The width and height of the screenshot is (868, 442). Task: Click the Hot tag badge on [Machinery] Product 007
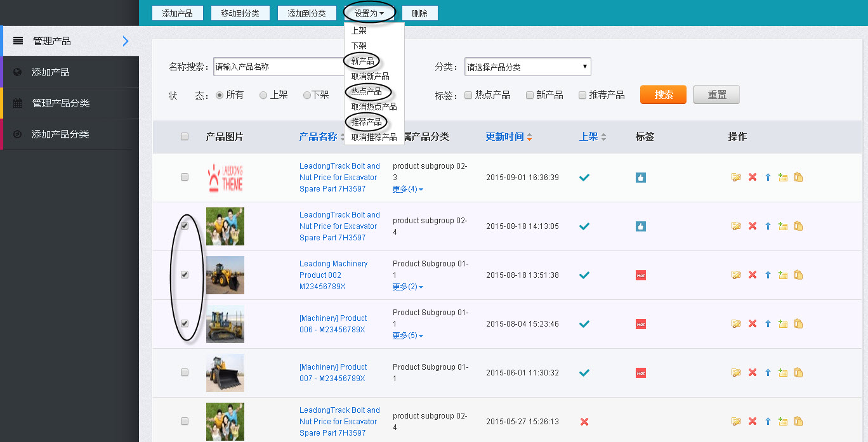(640, 373)
